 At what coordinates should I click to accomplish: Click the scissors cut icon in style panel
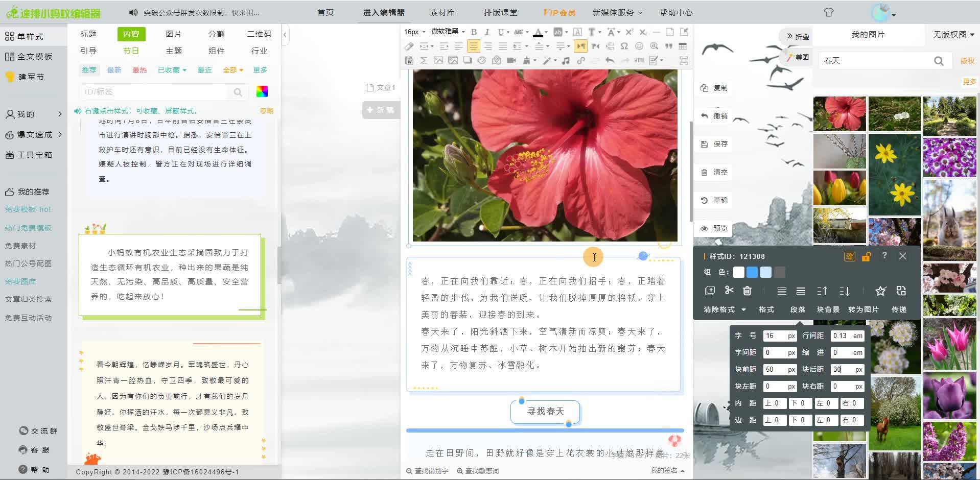pos(729,291)
